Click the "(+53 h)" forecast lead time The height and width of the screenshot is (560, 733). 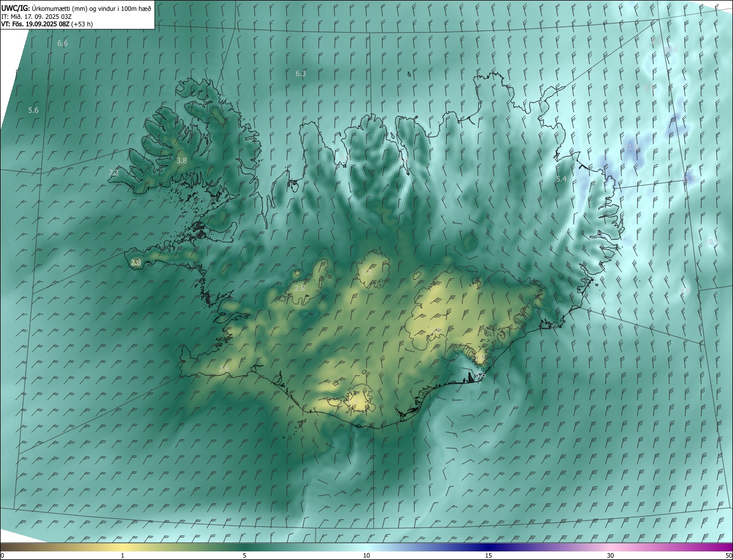point(82,24)
